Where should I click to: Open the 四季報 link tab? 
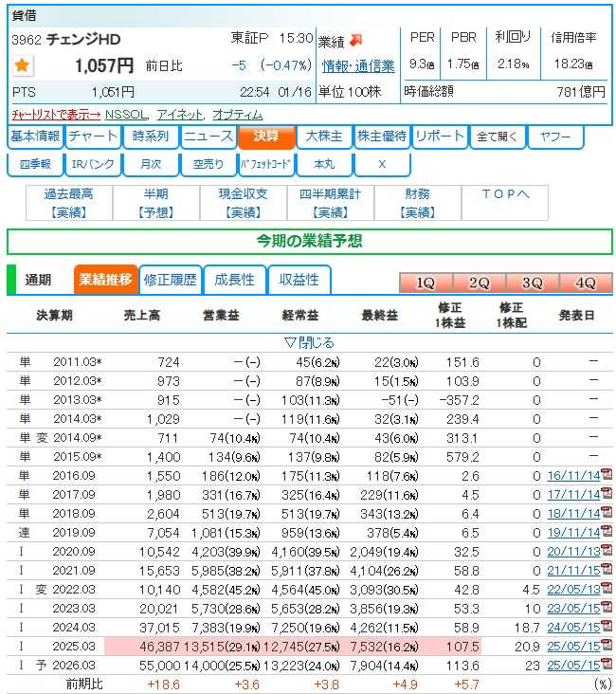tap(35, 165)
